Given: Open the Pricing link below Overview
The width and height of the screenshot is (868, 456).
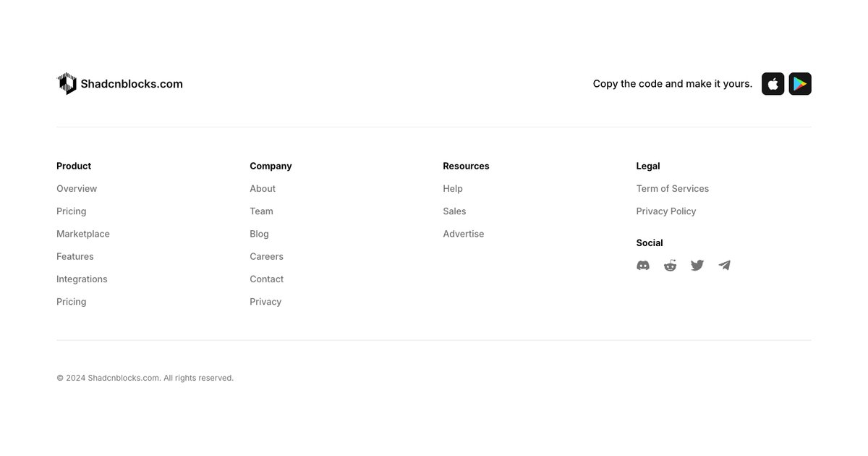Looking at the screenshot, I should [72, 211].
